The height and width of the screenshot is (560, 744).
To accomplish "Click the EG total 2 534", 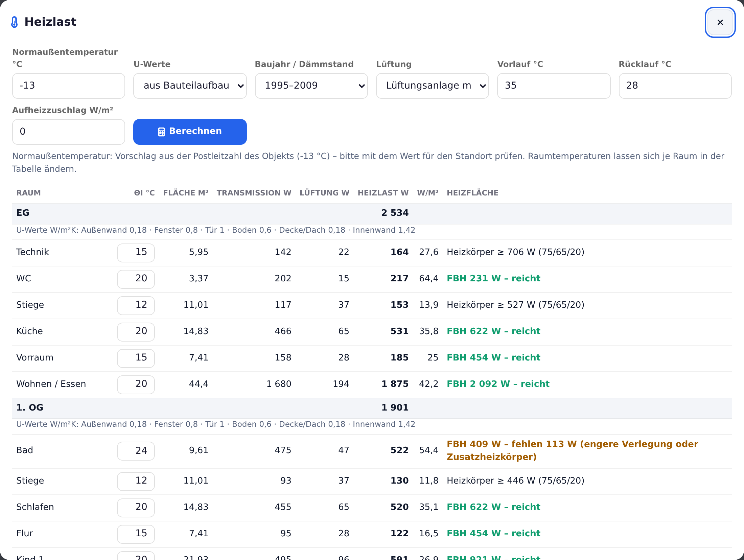I will point(395,213).
